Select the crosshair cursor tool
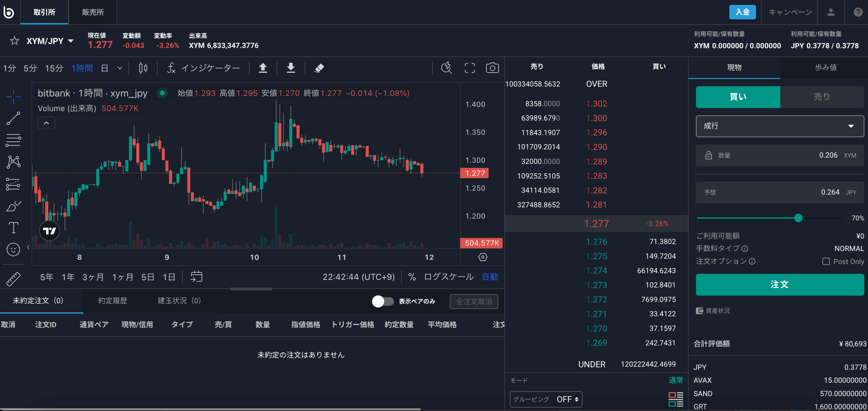The width and height of the screenshot is (868, 411). pyautogui.click(x=14, y=97)
